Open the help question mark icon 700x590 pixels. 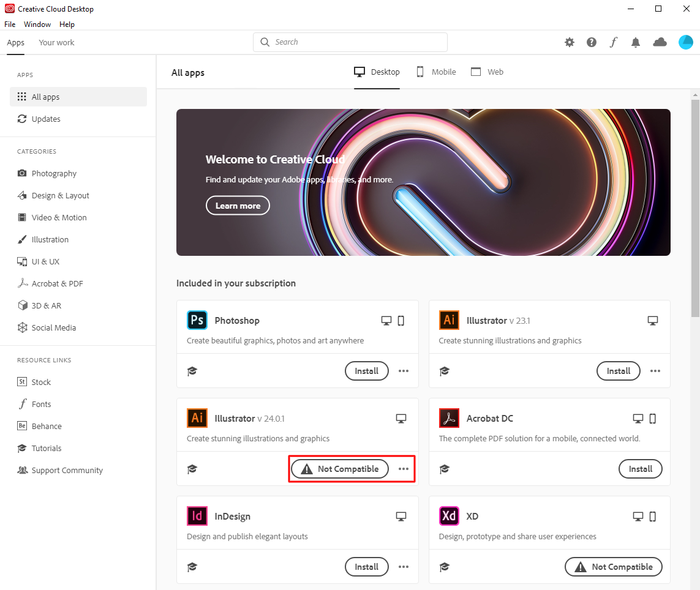click(x=592, y=42)
